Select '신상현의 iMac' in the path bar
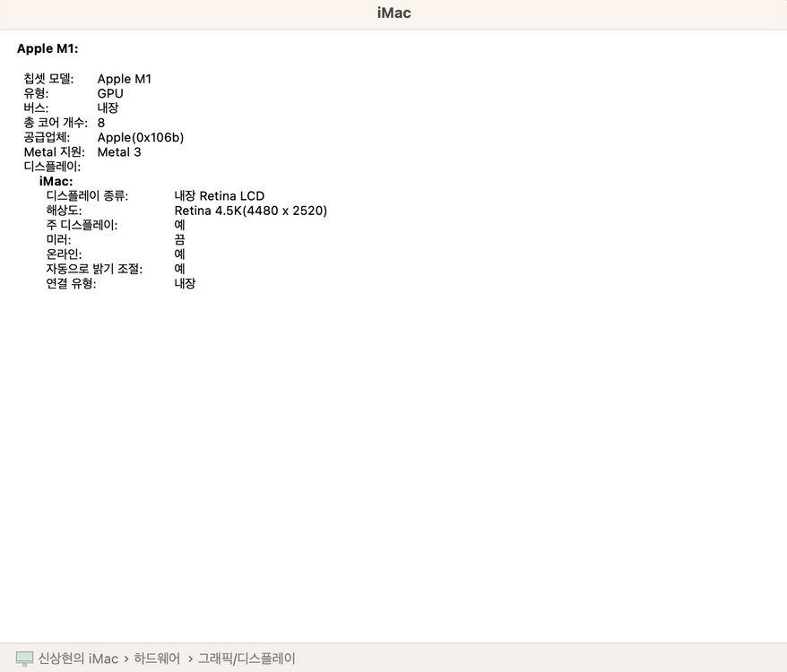 (x=78, y=659)
